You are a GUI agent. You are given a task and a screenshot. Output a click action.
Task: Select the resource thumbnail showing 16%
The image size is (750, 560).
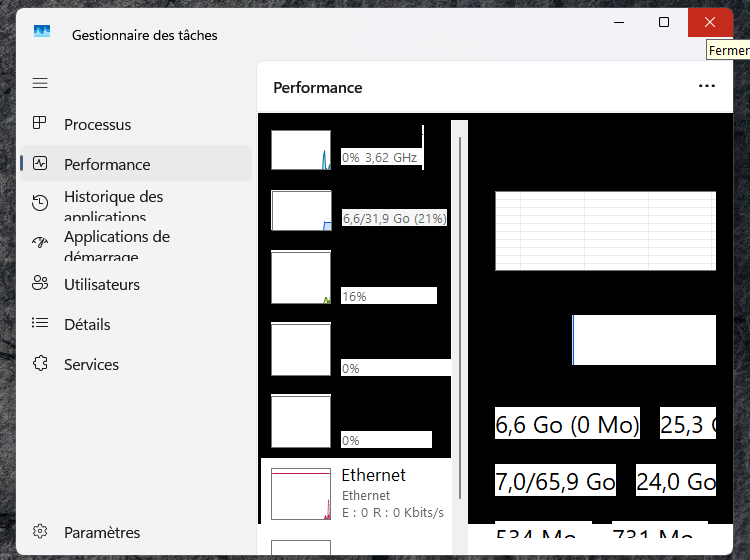pos(301,277)
